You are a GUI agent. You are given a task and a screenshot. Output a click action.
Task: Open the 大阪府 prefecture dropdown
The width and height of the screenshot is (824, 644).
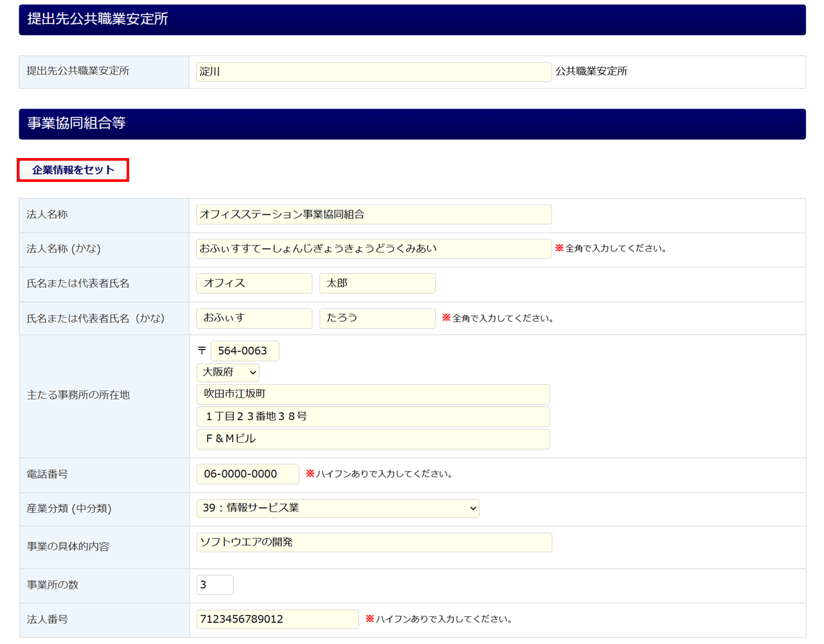[x=228, y=373]
